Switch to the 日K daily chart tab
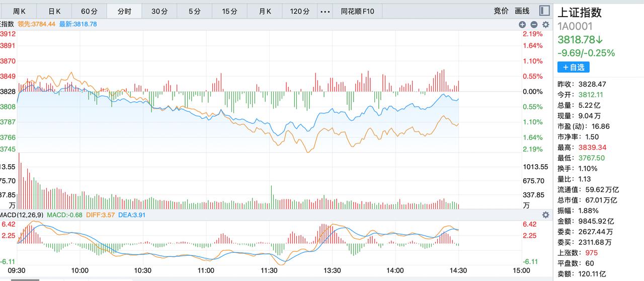Image resolution: width=644 pixels, height=281 pixels. (54, 11)
